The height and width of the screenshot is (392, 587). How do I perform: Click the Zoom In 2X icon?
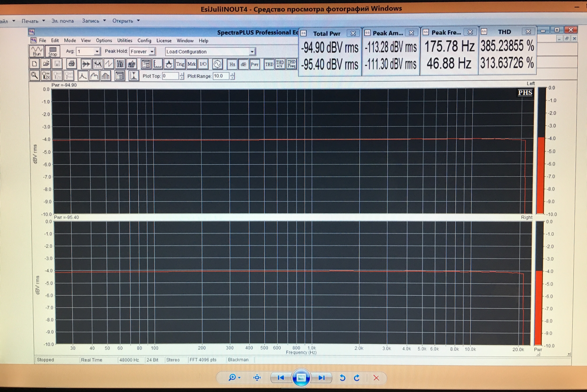tap(46, 76)
